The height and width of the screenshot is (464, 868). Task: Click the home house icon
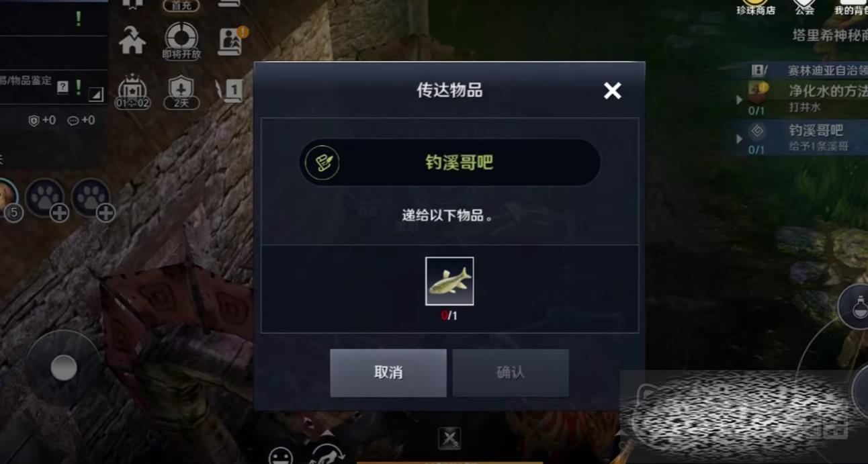(x=132, y=41)
